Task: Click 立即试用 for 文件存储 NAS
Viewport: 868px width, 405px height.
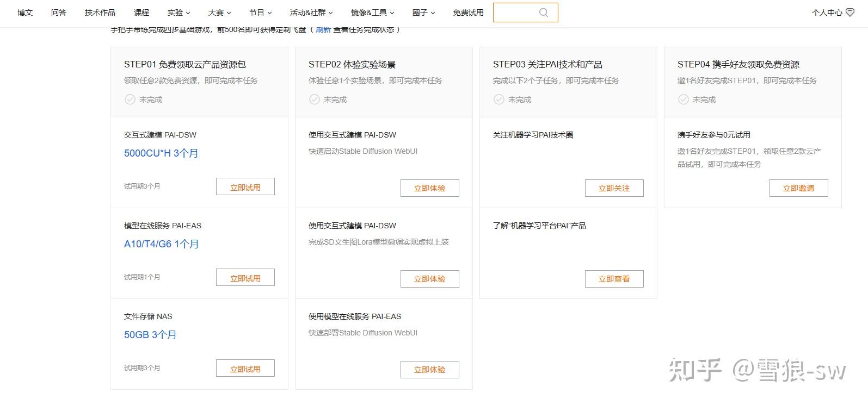Action: [x=245, y=369]
